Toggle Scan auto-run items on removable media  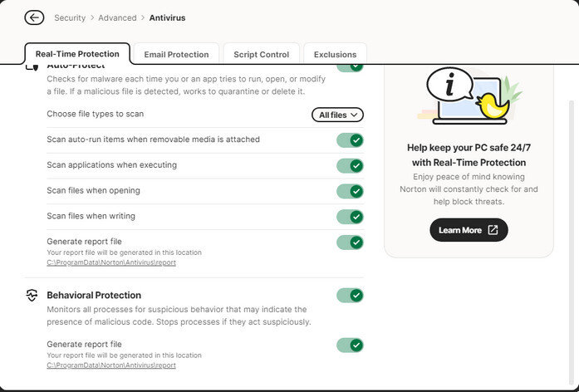coord(350,140)
